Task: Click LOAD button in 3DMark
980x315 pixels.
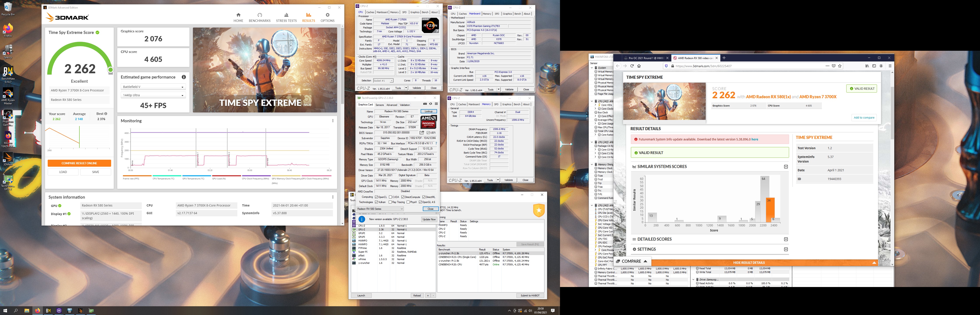Action: point(63,172)
